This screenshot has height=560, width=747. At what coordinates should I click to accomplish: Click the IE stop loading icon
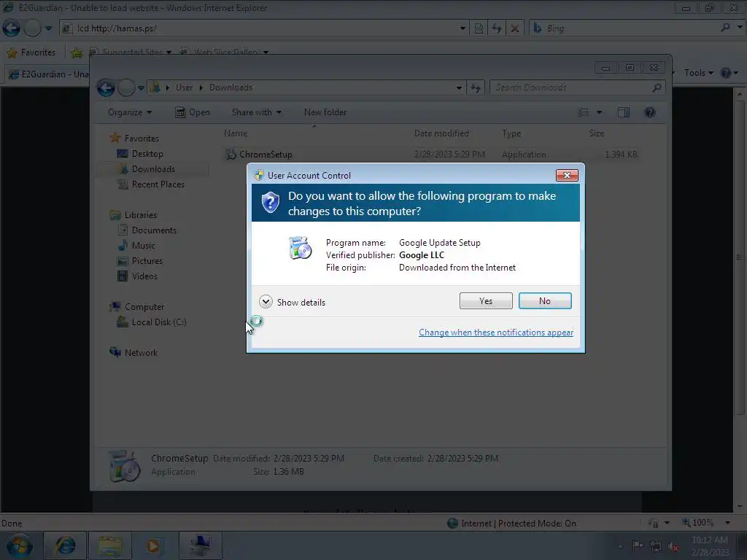click(x=514, y=28)
